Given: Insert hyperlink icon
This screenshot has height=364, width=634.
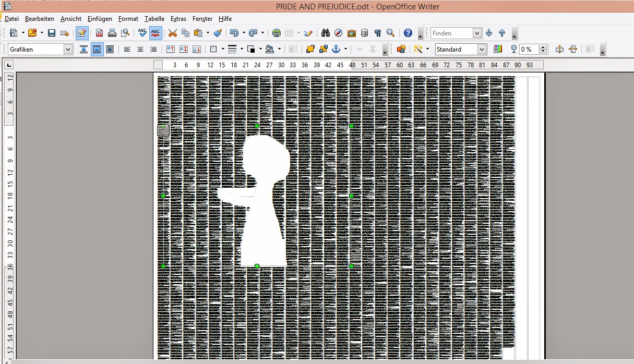Looking at the screenshot, I should [x=277, y=33].
